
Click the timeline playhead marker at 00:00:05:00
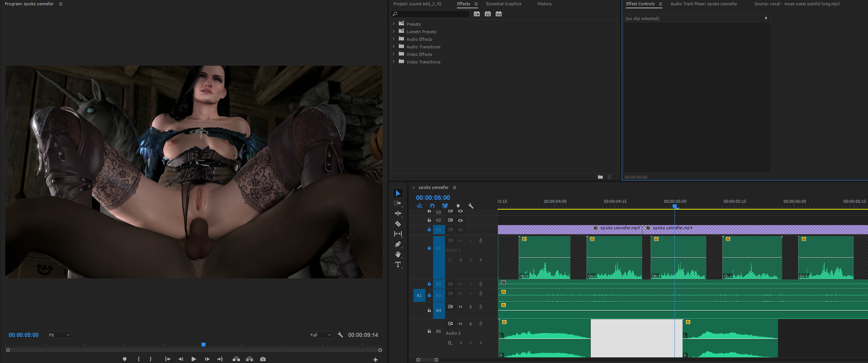click(675, 206)
